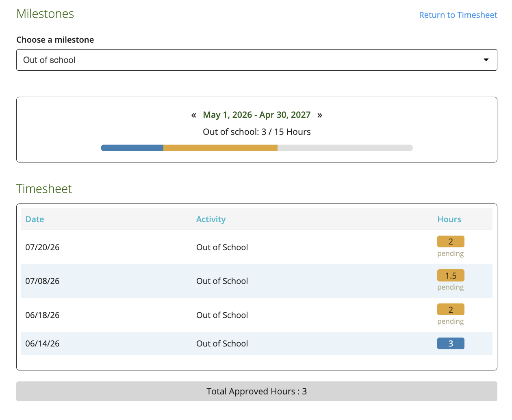
Task: Select the 06/18/26 date cell
Action: [x=42, y=315]
